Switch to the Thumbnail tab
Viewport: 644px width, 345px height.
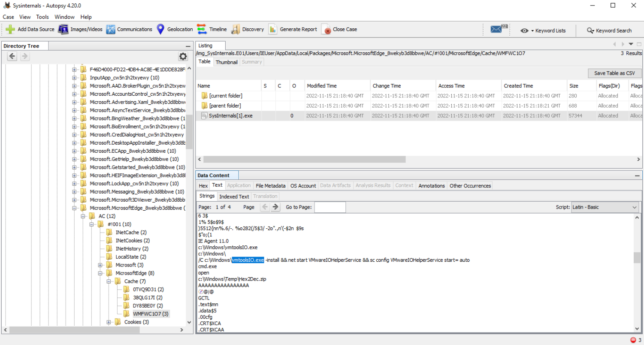[x=227, y=62]
